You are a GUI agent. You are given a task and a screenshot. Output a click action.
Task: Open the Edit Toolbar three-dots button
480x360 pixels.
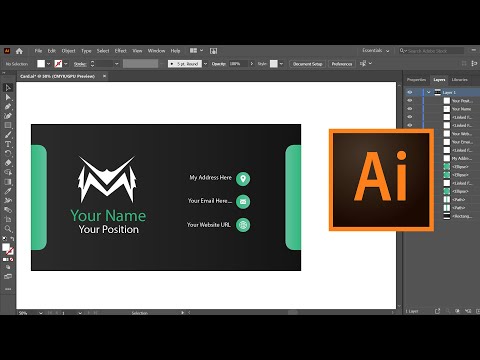point(8,289)
